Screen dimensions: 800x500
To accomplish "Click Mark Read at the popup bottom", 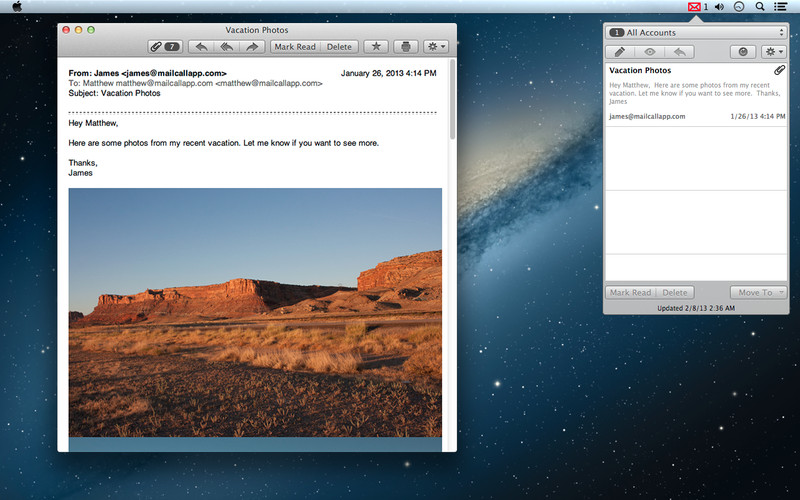I will tap(631, 292).
